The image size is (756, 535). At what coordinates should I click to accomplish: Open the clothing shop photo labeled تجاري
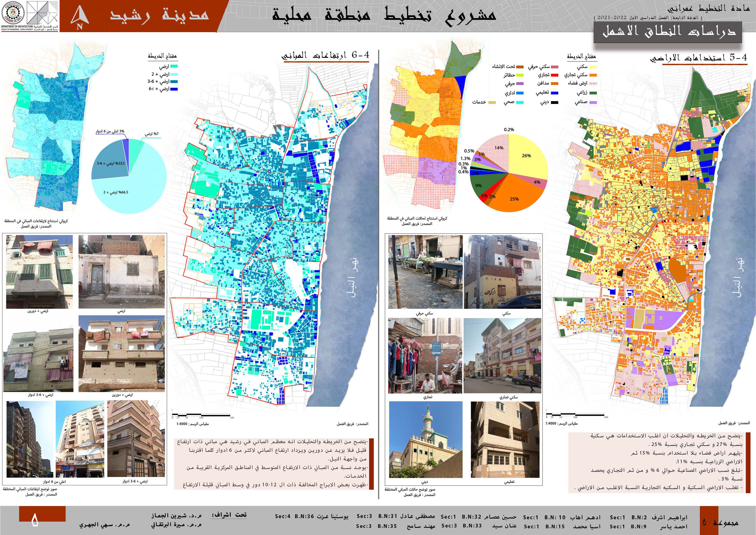pos(425,355)
